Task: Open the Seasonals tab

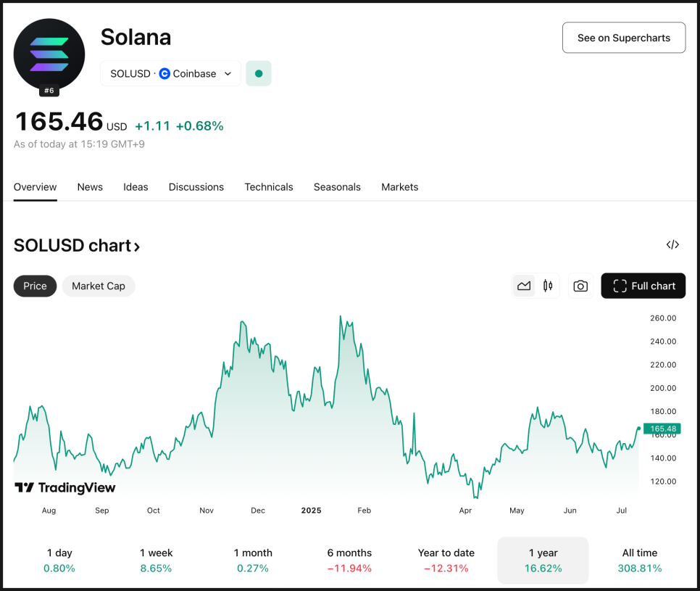Action: (337, 187)
